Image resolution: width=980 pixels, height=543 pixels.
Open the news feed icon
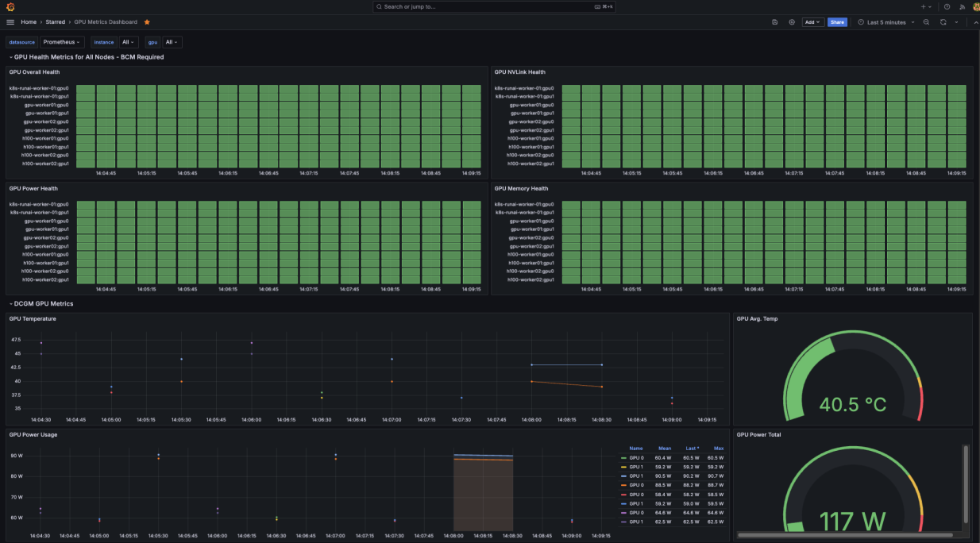(962, 6)
